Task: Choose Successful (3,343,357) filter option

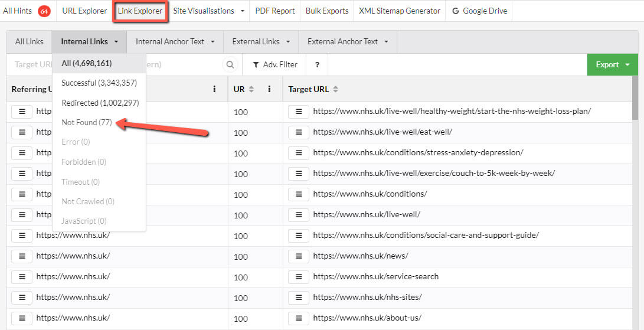Action: pyautogui.click(x=99, y=83)
